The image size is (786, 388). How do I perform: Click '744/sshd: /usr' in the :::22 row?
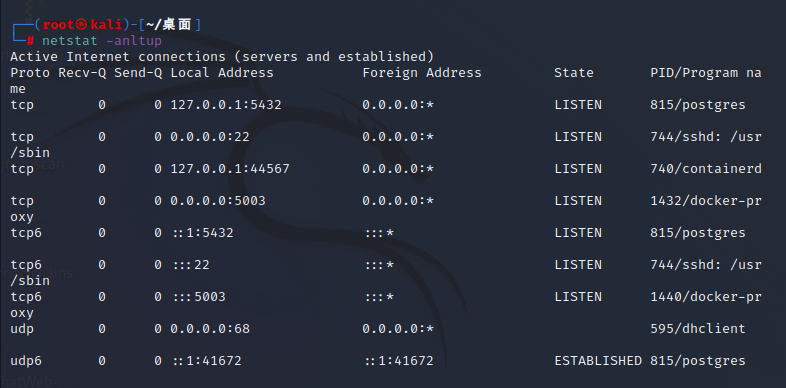coord(706,265)
